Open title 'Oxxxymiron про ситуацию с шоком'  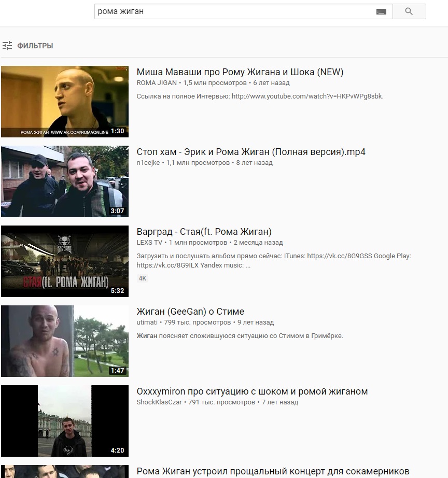click(252, 391)
